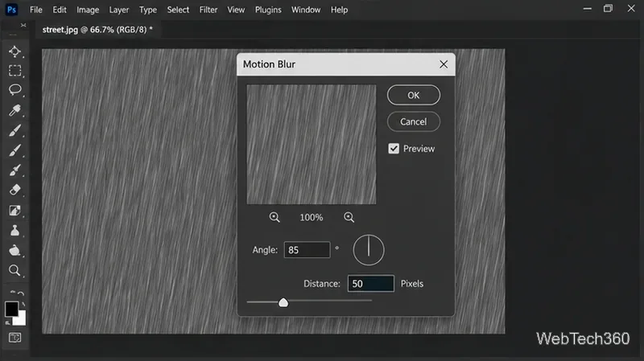Select the Zoom tool in the toolbar
The height and width of the screenshot is (361, 644).
pos(14,270)
